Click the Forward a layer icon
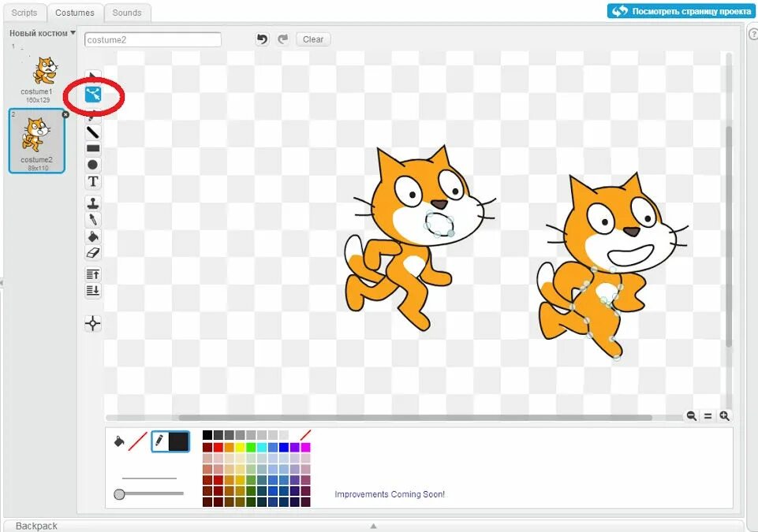This screenshot has height=532, width=758. (x=93, y=274)
